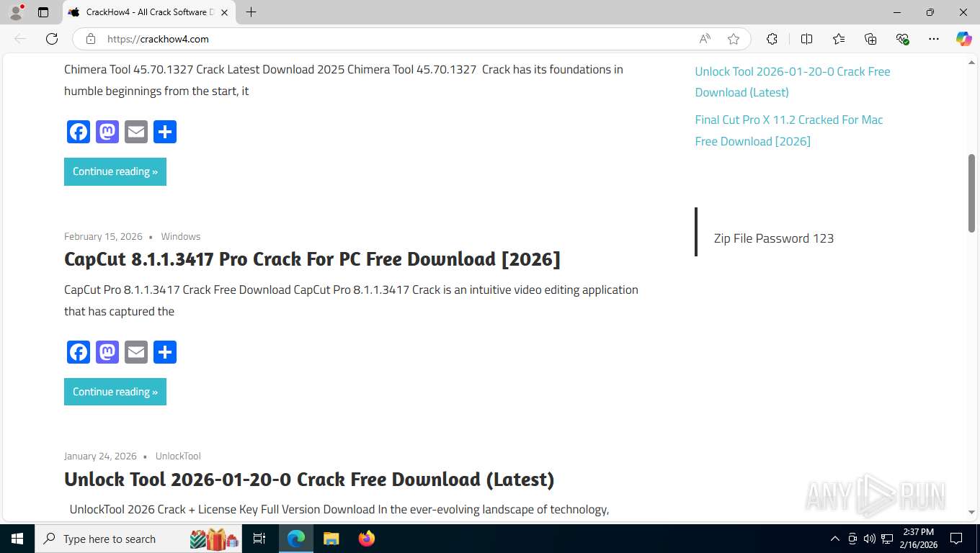Activate Read aloud icon in address bar
Image resolution: width=980 pixels, height=553 pixels.
click(705, 39)
